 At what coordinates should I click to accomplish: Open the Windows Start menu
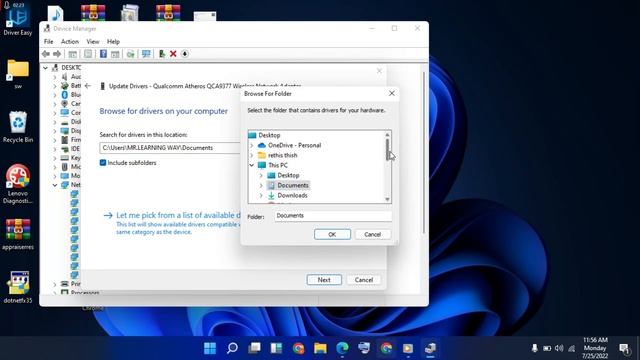pyautogui.click(x=210, y=348)
